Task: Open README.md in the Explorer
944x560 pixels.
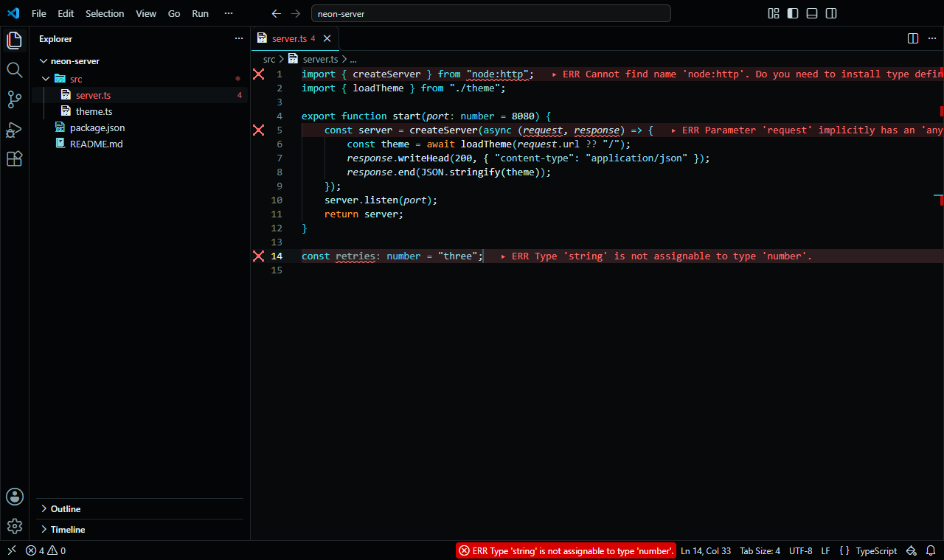Action: [x=139, y=144]
